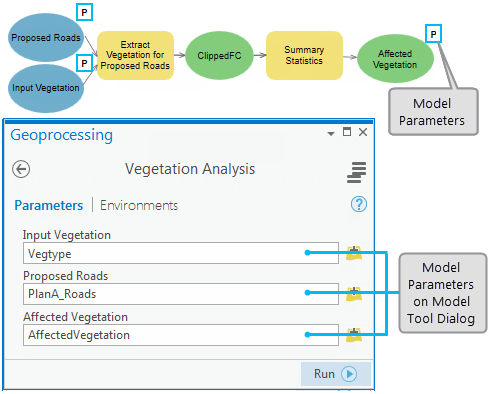This screenshot has width=495, height=394.
Task: Open the stacked bars menu beside Vegetation Analysis
Action: (x=356, y=172)
